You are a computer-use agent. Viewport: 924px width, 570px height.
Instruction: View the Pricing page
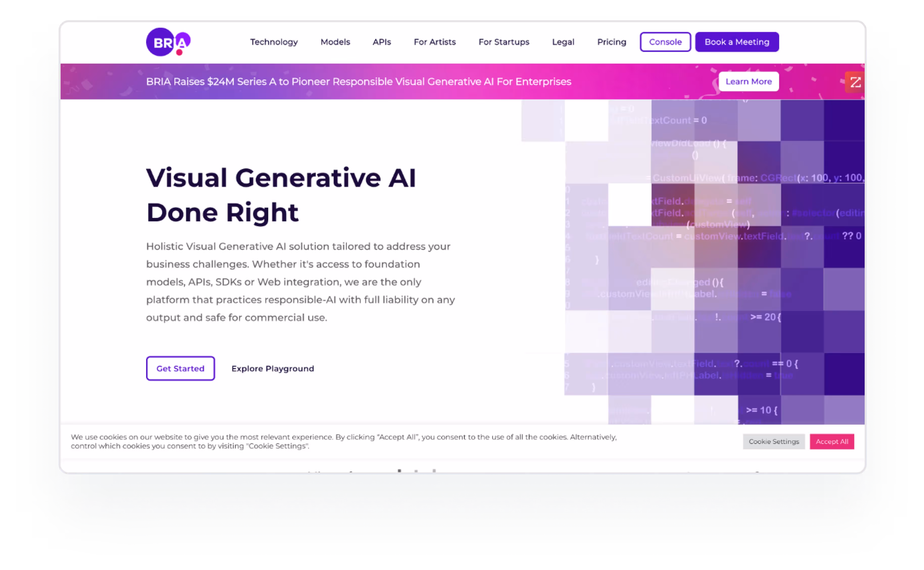point(611,42)
